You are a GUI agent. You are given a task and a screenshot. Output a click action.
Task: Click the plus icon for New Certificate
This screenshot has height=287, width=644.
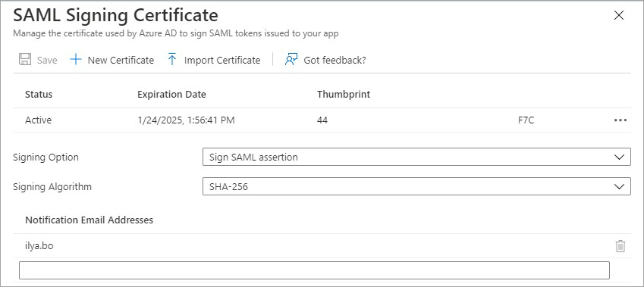[x=76, y=60]
